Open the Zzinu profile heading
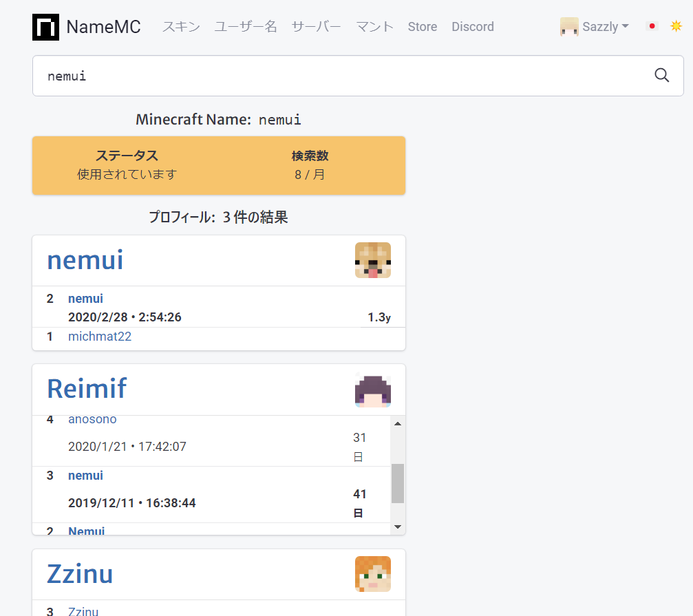The image size is (693, 616). (x=80, y=574)
